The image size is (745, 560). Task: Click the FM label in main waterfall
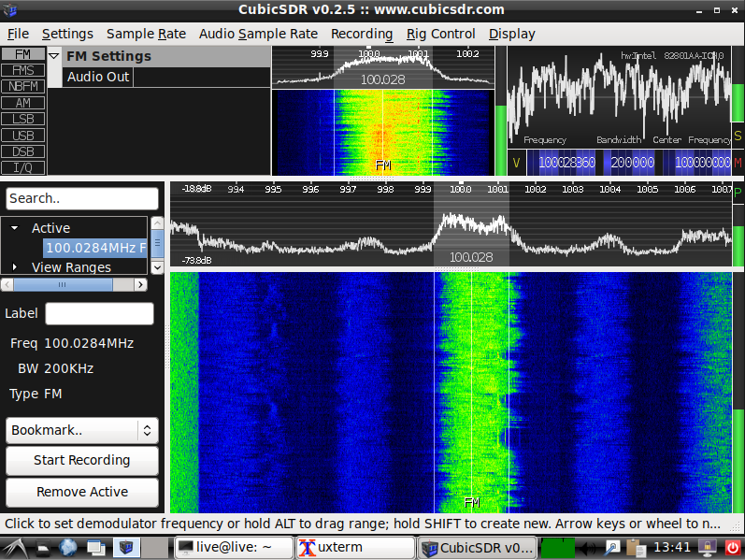[472, 503]
